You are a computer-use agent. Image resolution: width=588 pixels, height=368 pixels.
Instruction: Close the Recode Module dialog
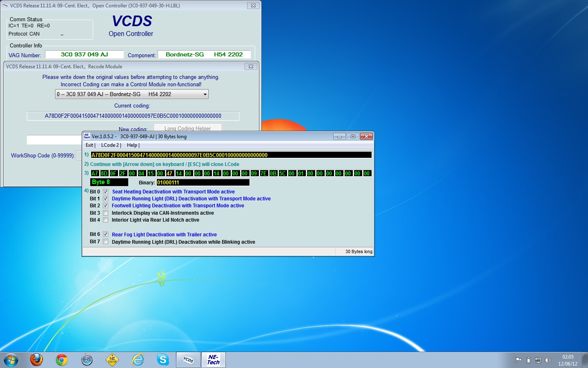pos(251,66)
